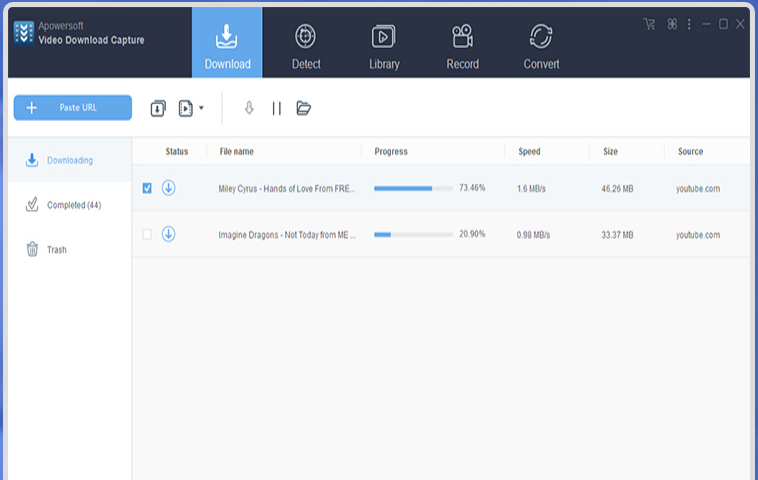The image size is (758, 480).
Task: Click the 33.37 MB size cell
Action: tap(617, 235)
